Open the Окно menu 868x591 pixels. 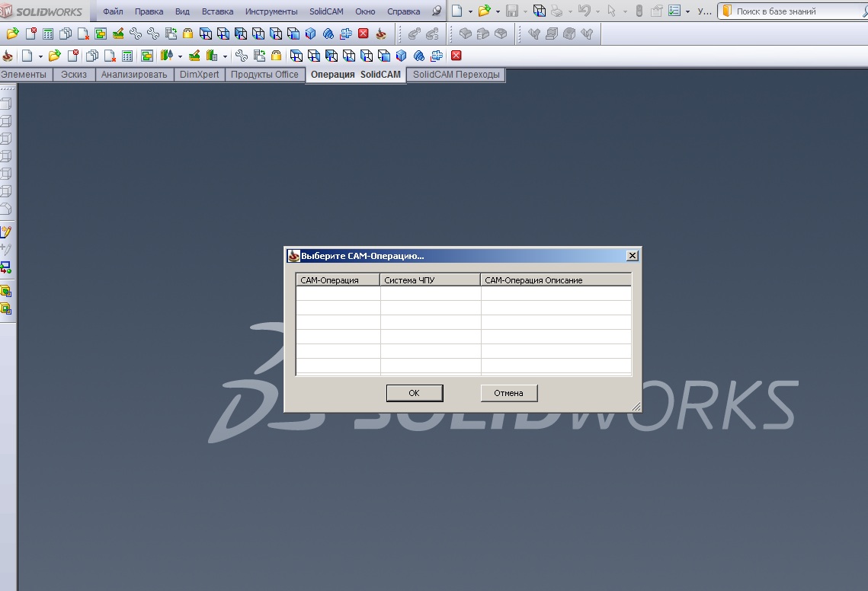365,11
